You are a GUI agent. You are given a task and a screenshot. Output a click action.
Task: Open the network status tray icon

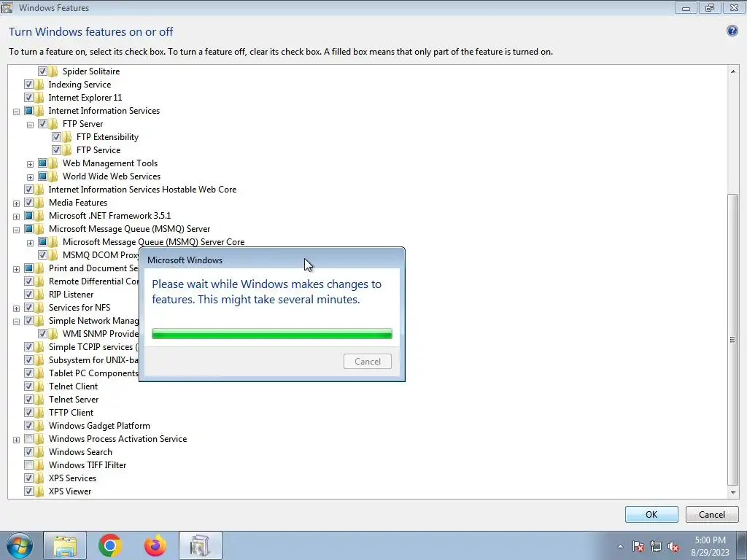click(656, 546)
